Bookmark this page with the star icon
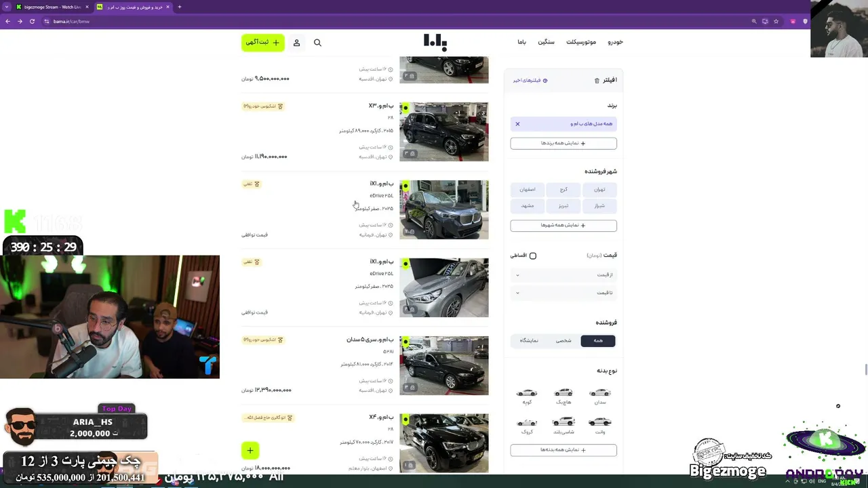The height and width of the screenshot is (488, 868). tap(776, 21)
